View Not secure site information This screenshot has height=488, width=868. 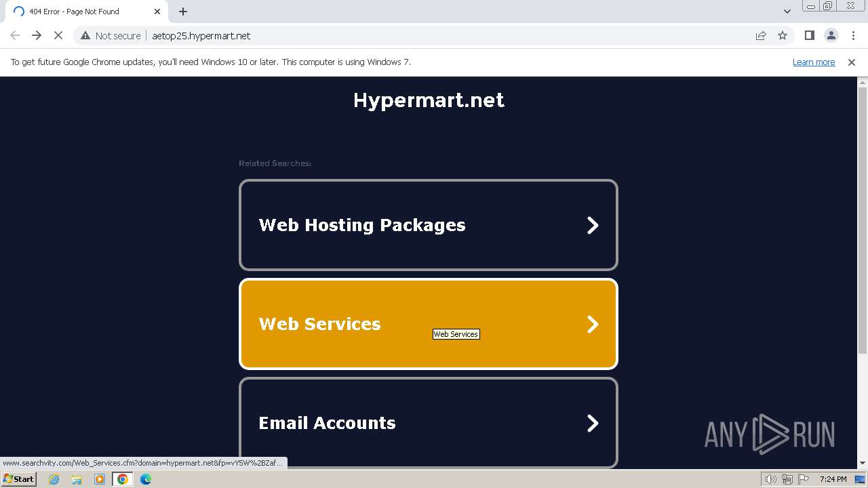pos(111,36)
